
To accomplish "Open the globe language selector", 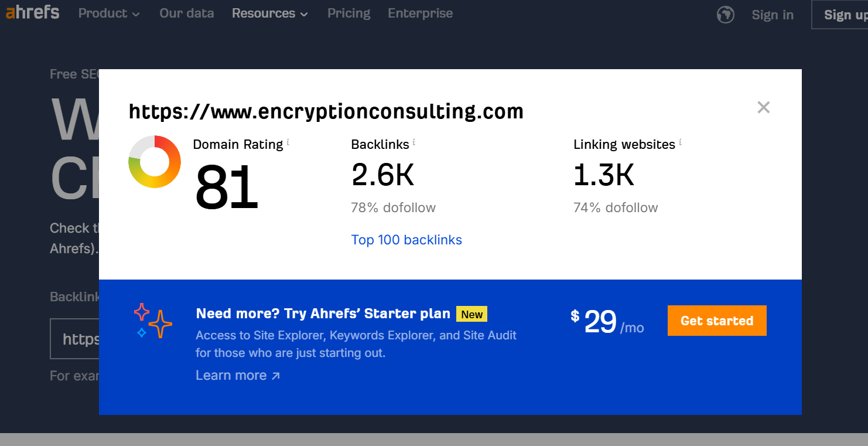I will point(726,15).
